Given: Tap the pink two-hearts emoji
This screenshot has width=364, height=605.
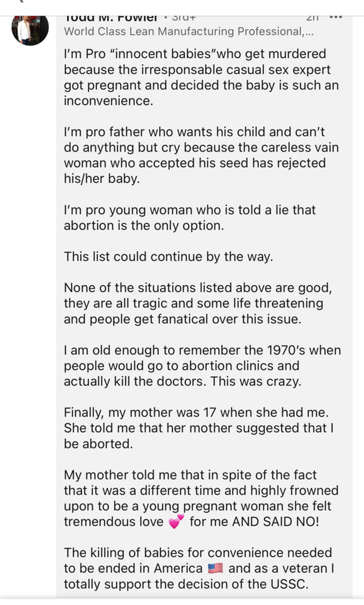Looking at the screenshot, I should click(x=176, y=521).
